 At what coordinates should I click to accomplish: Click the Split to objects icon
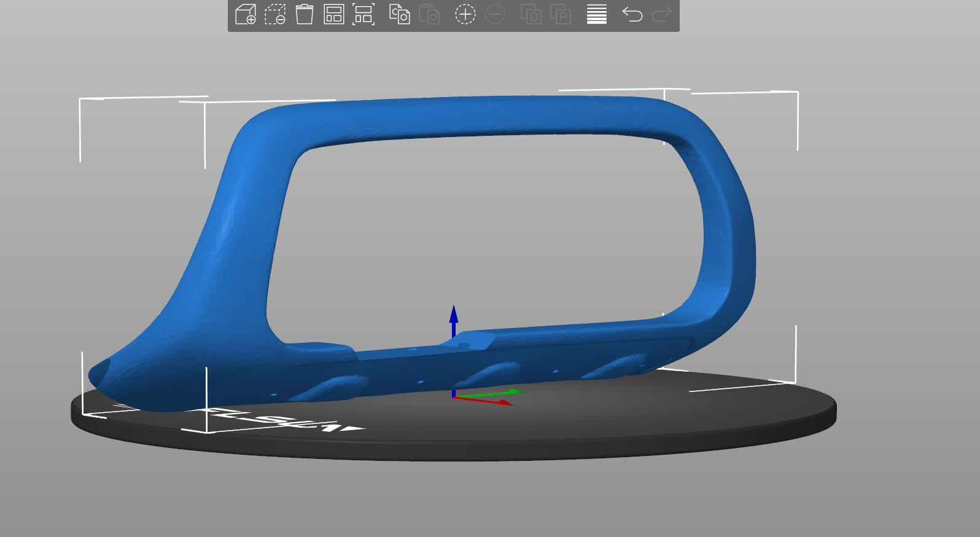(x=531, y=14)
